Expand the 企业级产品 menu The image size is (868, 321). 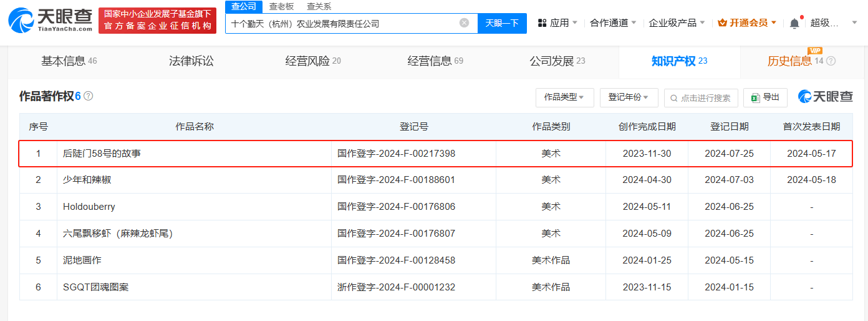[x=677, y=23]
